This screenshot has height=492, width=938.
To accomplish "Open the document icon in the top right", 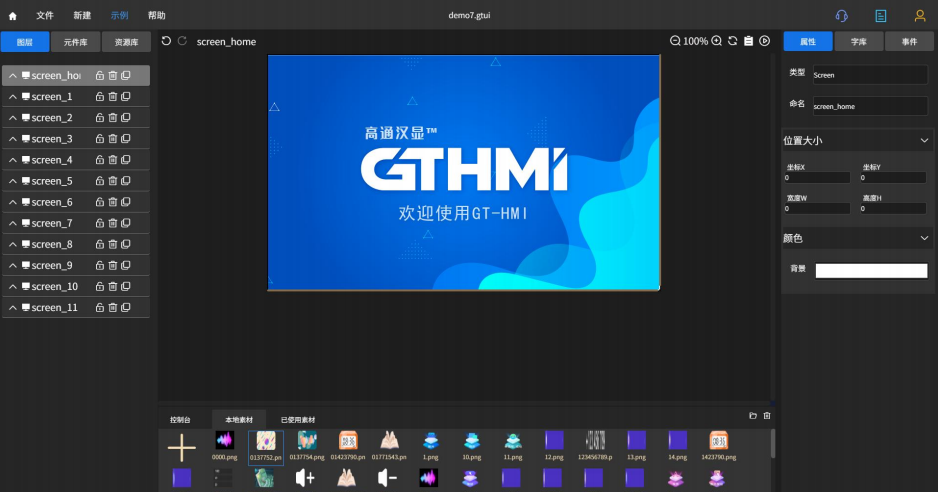I will [881, 16].
